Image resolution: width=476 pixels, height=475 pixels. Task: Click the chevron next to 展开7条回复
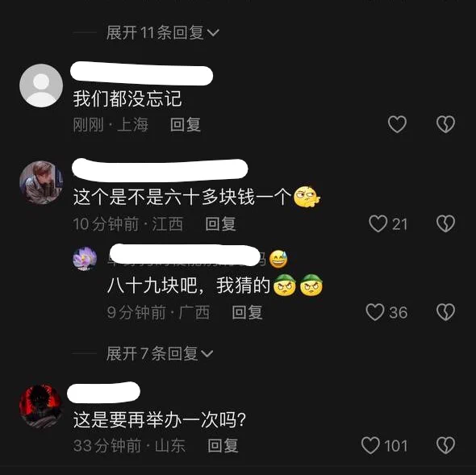point(207,354)
